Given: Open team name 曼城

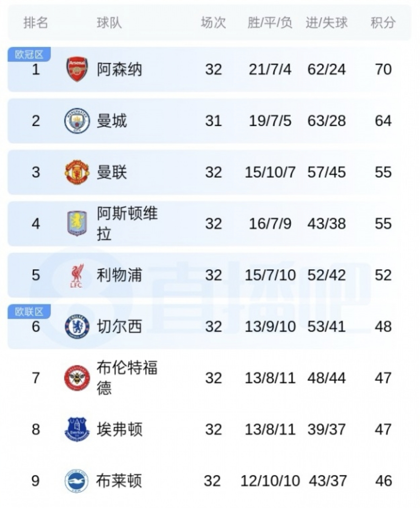Looking at the screenshot, I should click(112, 121).
